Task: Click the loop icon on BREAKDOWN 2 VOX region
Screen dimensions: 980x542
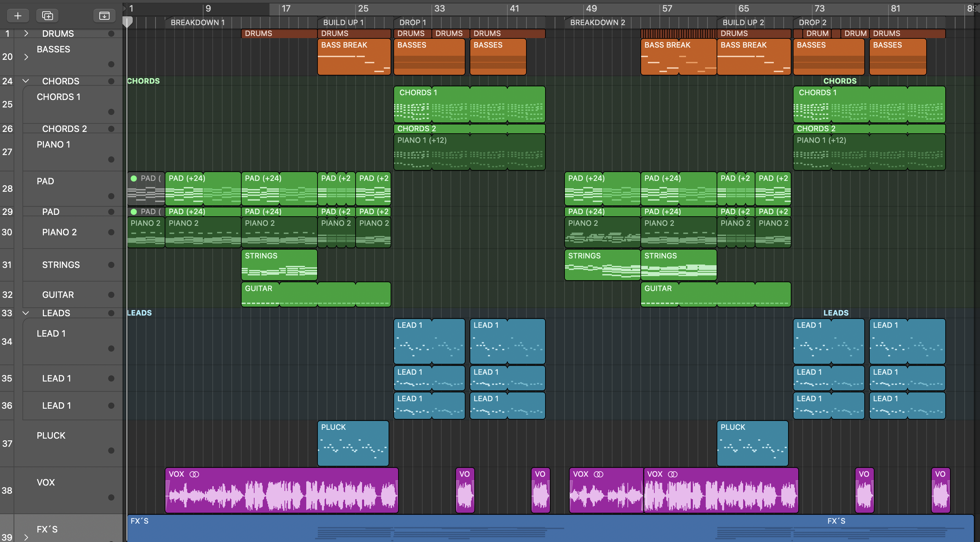Action: click(x=599, y=474)
